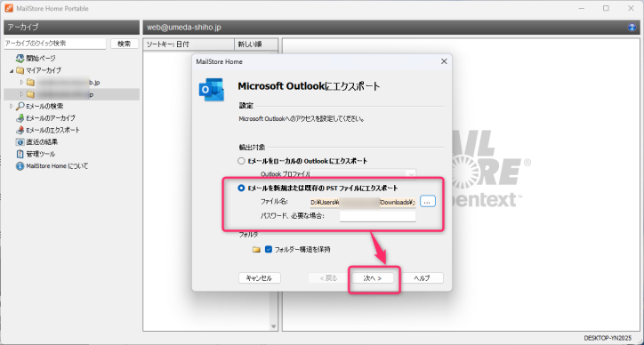
Task: Click the 管理ツール clipboard icon
Action: pyautogui.click(x=20, y=154)
